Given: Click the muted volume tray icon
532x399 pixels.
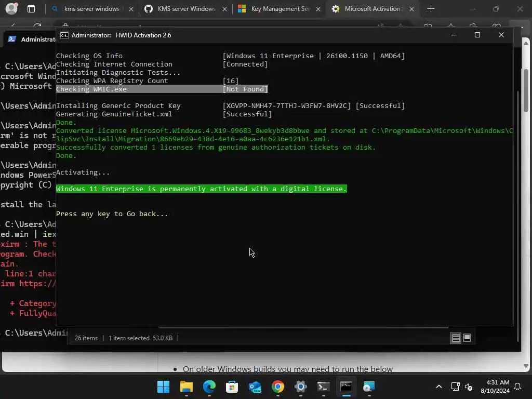Looking at the screenshot, I should point(469,387).
